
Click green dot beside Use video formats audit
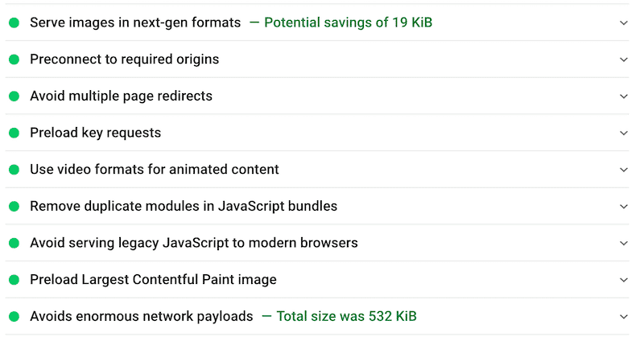click(14, 170)
